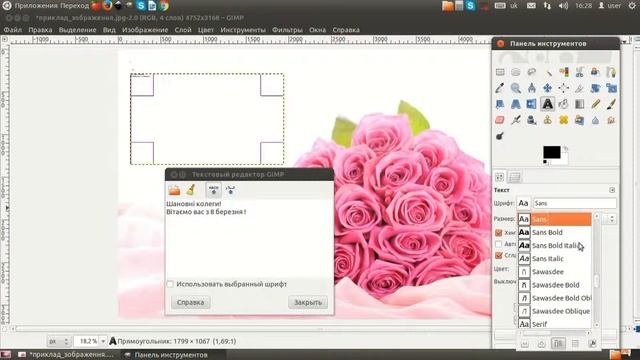Set left-to-right text direction in the editor

click(213, 190)
